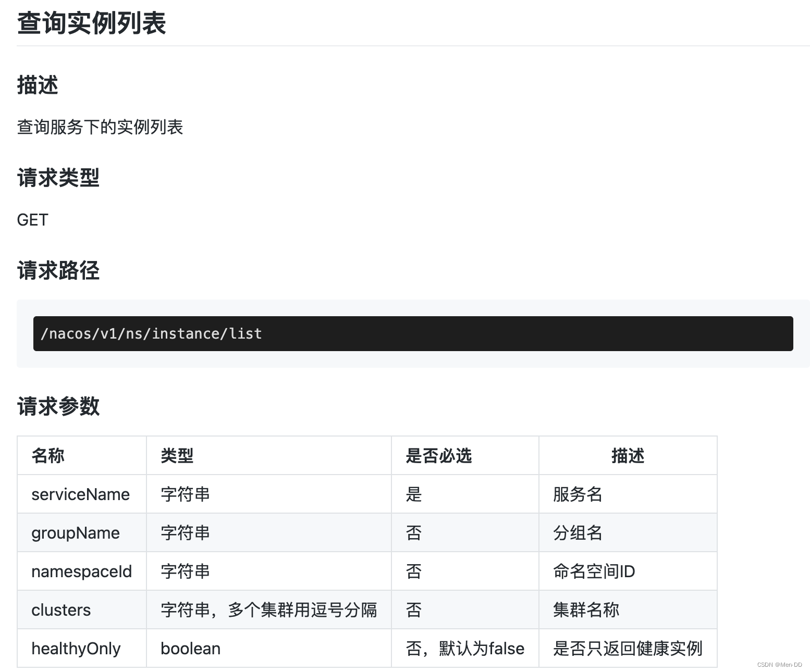Click the 请求类型 section heading
This screenshot has width=810, height=672.
(58, 178)
